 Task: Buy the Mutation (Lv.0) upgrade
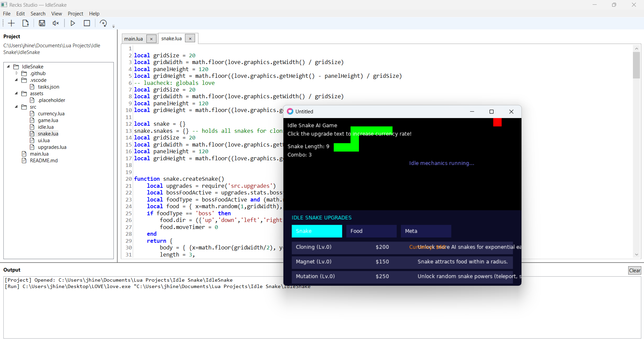click(402, 277)
